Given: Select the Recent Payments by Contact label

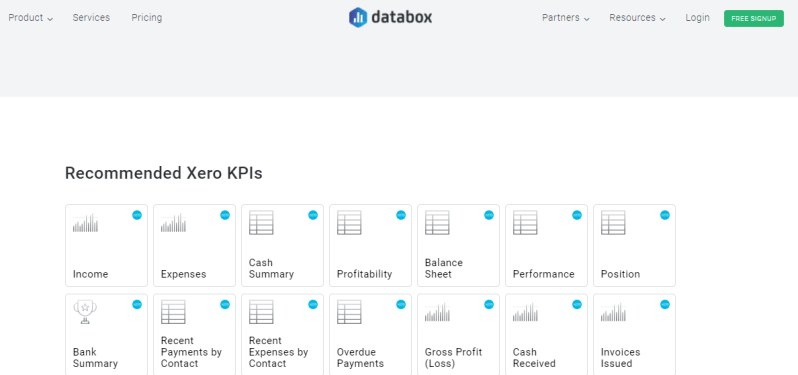Looking at the screenshot, I should click(191, 352).
